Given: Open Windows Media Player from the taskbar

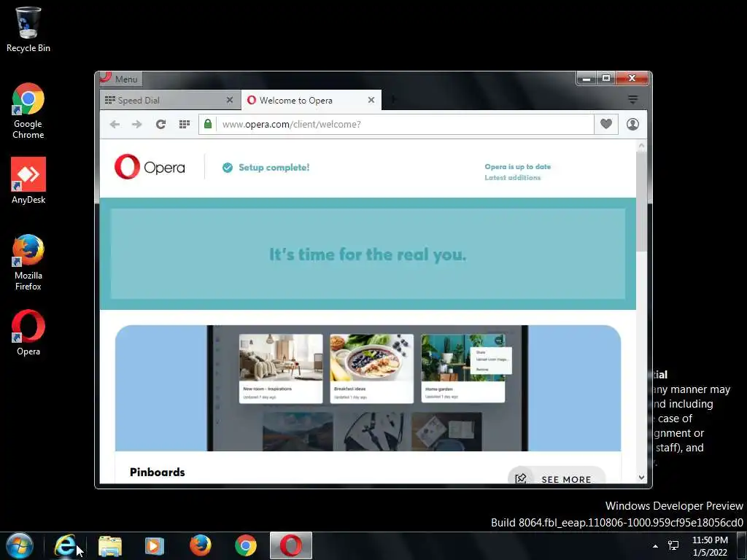Looking at the screenshot, I should coord(154,545).
